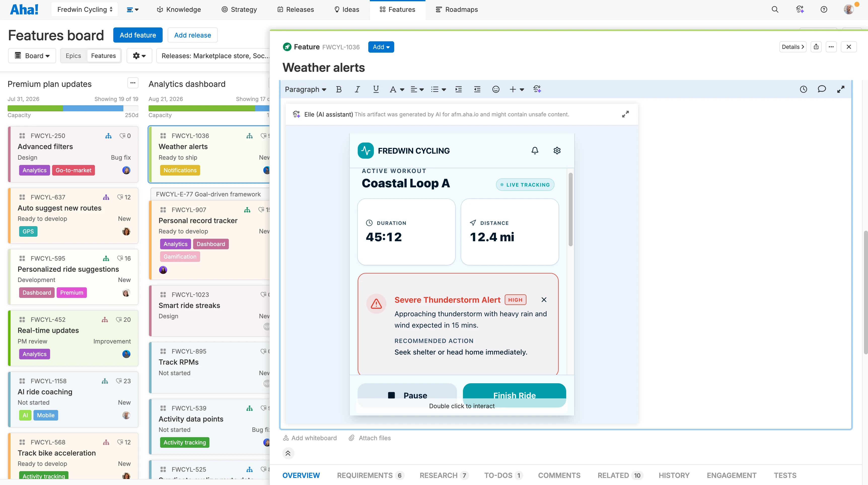Go to the Strategy menu
Viewport: 868px width, 485px height.
coord(239,9)
